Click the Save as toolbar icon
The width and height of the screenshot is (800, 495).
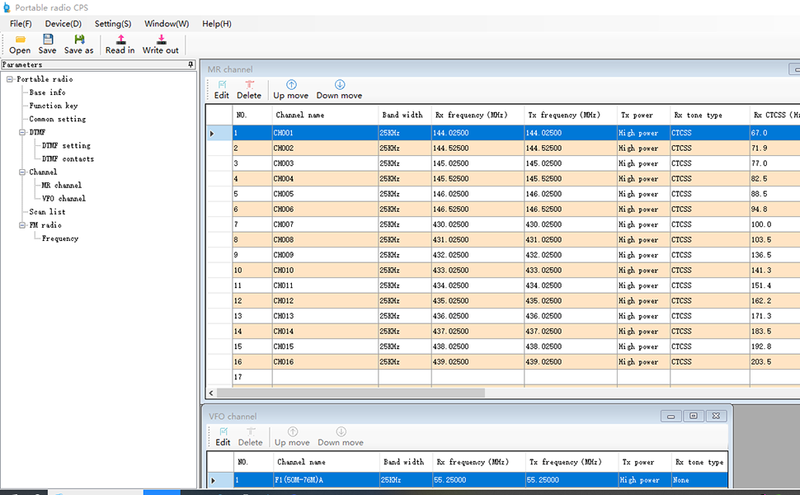click(79, 44)
